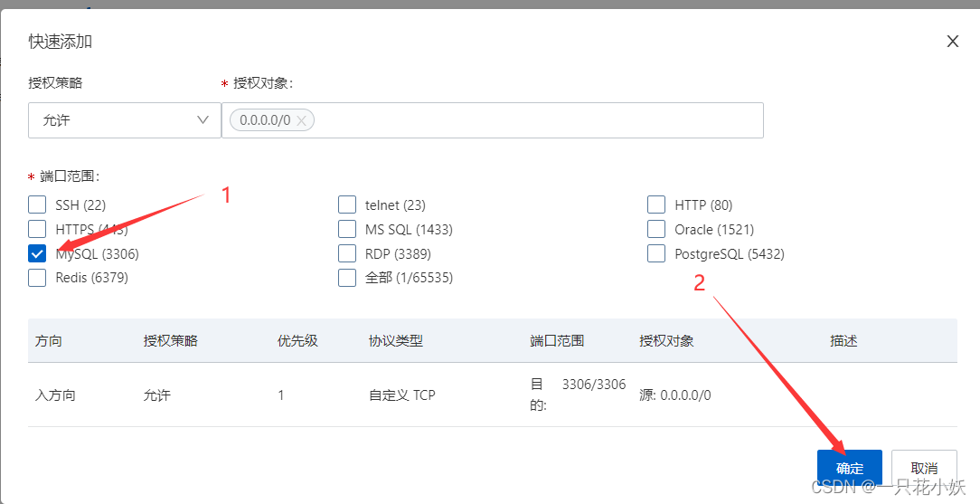Image resolution: width=980 pixels, height=504 pixels.
Task: Check the Oracle (1521) checkbox
Action: click(656, 229)
